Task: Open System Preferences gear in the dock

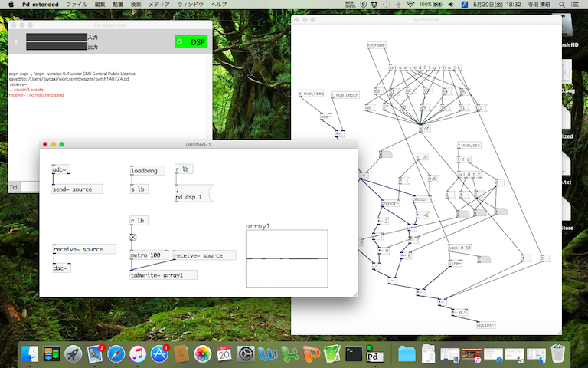Action: pos(246,353)
